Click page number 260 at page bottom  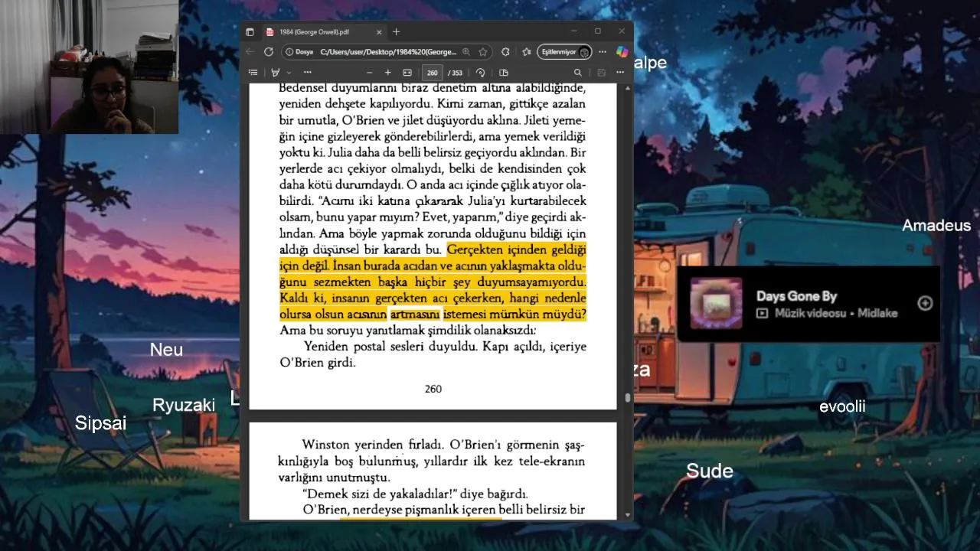433,389
